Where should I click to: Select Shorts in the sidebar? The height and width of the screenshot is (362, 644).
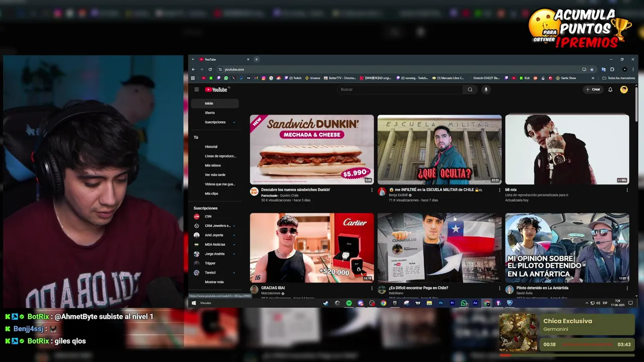pos(215,113)
